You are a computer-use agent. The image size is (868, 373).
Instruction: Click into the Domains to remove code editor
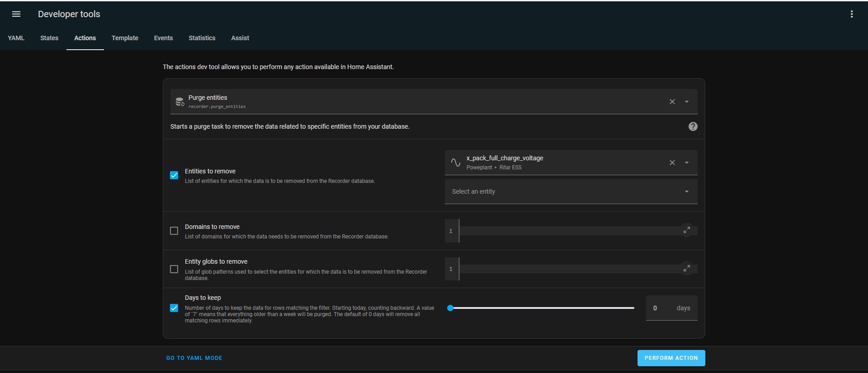571,231
